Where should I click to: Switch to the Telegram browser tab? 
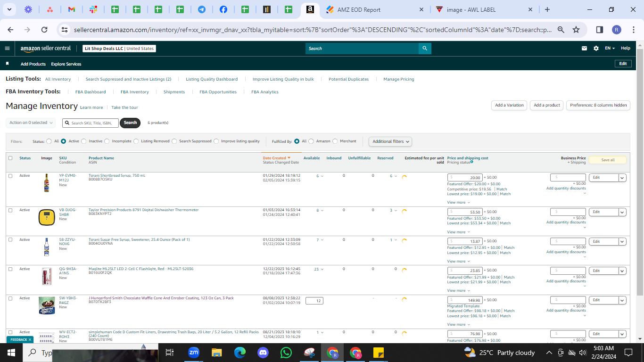click(x=202, y=9)
